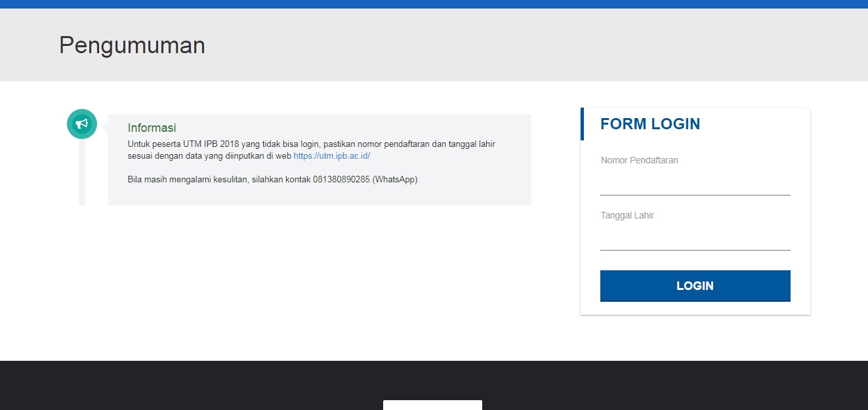
Task: Click the green Informasi heading
Action: [x=152, y=128]
